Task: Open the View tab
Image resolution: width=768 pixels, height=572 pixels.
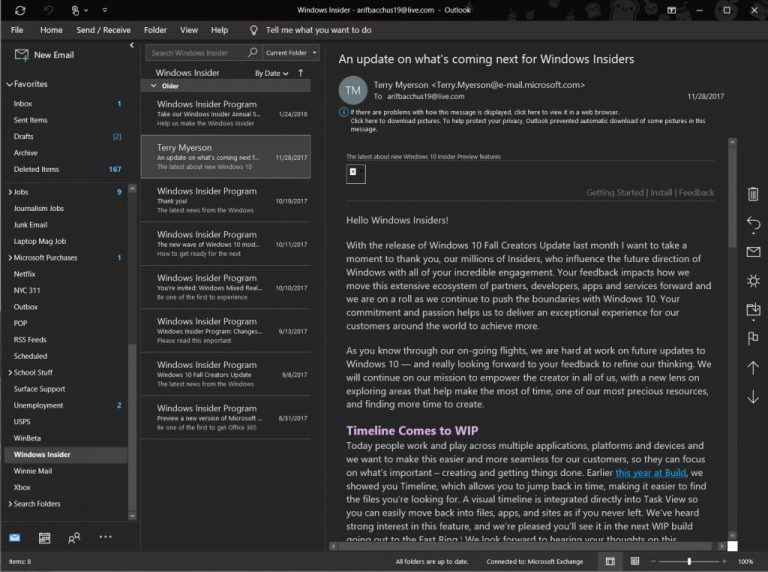Action: pos(189,30)
